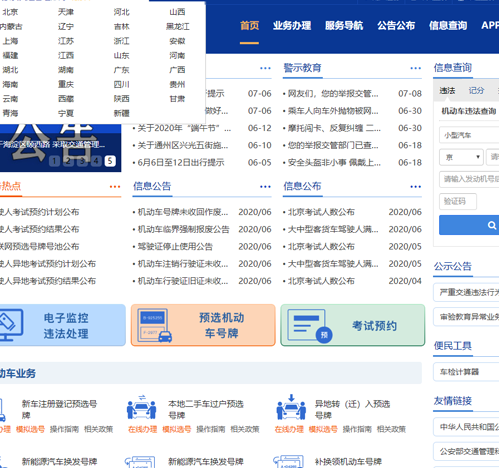Open the 审验教育异常业务 notice

(x=466, y=317)
